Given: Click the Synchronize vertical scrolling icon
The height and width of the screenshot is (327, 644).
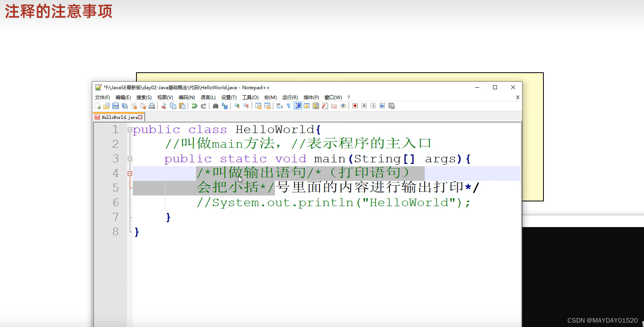Looking at the screenshot, I should [x=258, y=106].
